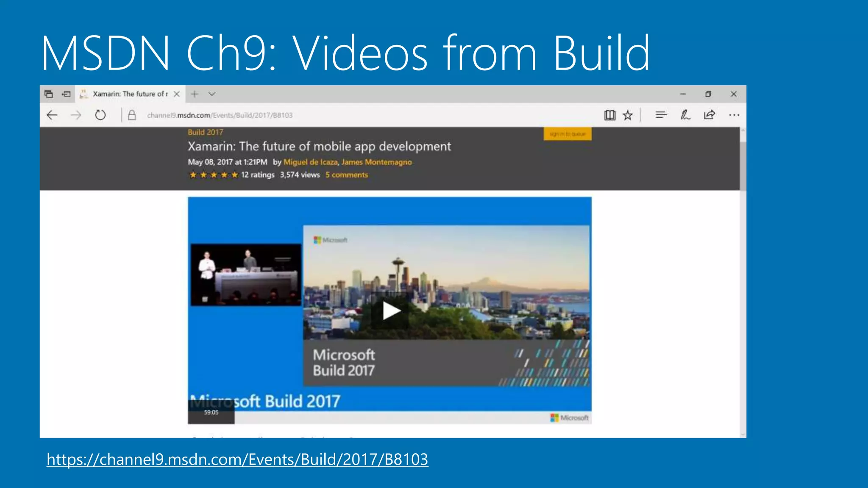Click the speakers on stage video inset
868x488 pixels.
pyautogui.click(x=246, y=274)
